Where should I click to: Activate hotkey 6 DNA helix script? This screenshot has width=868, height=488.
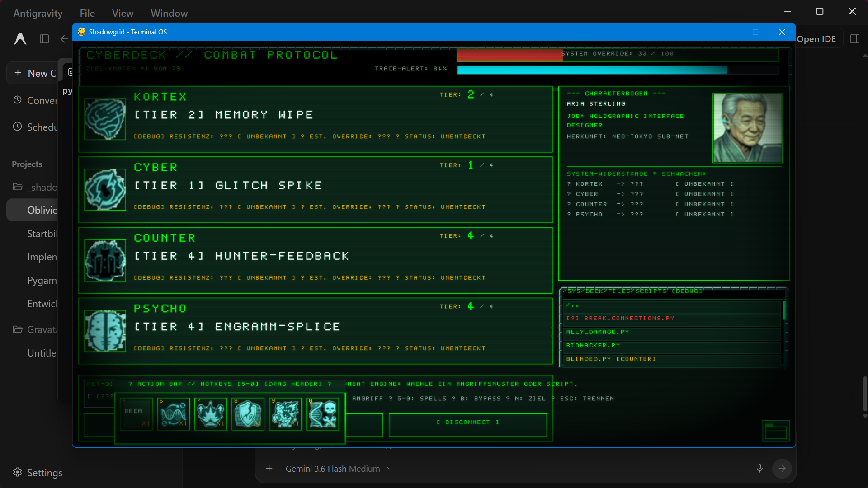[x=173, y=413]
